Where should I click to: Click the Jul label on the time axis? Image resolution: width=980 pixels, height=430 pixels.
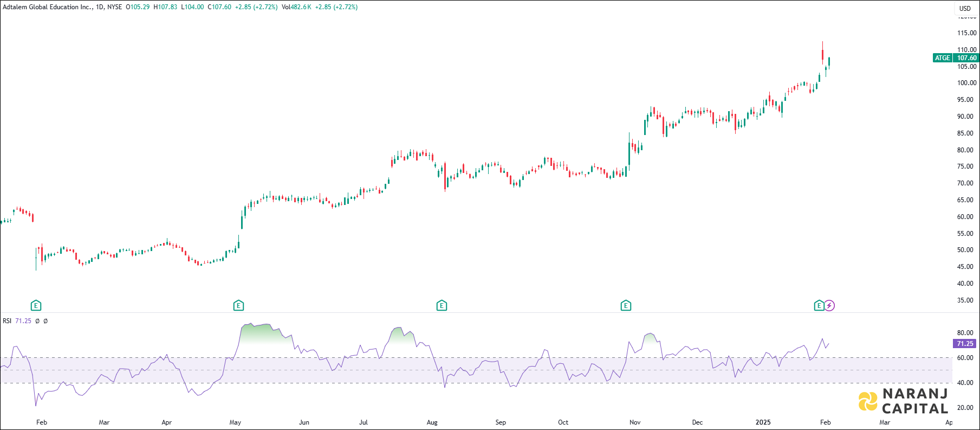pos(364,422)
